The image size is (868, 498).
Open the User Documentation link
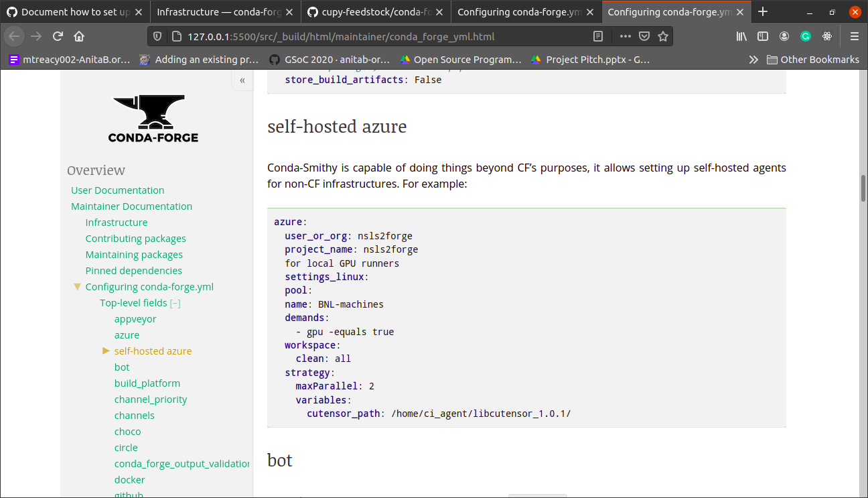118,190
